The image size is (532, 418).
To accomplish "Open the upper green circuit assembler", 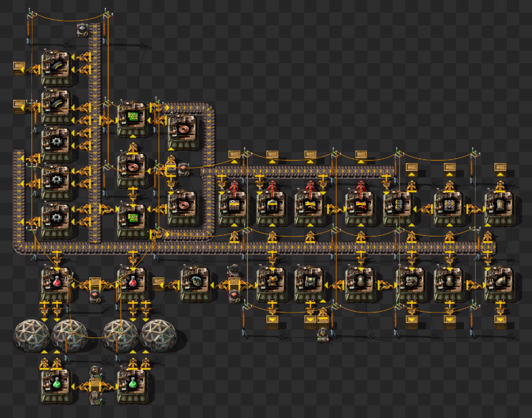I will (x=132, y=118).
